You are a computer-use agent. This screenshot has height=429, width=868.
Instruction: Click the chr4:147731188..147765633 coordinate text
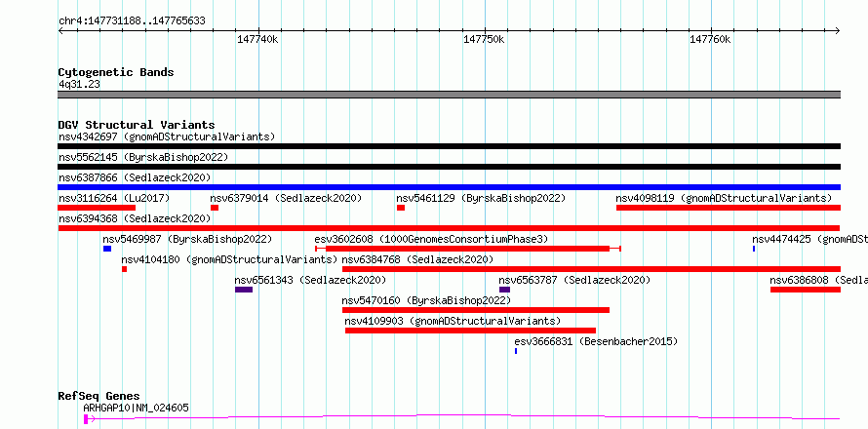pos(132,21)
